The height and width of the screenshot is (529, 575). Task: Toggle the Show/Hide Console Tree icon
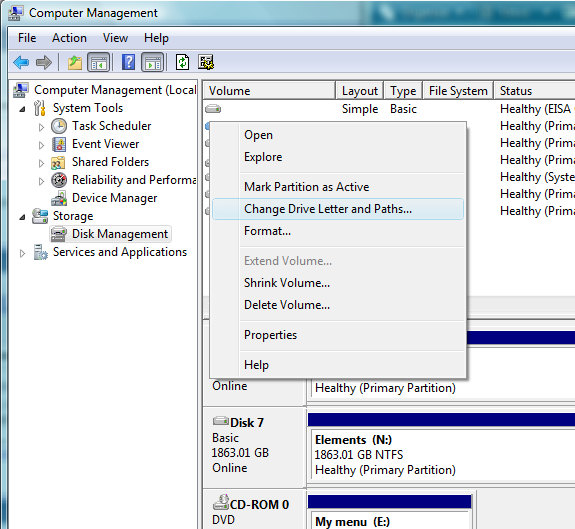pos(98,62)
